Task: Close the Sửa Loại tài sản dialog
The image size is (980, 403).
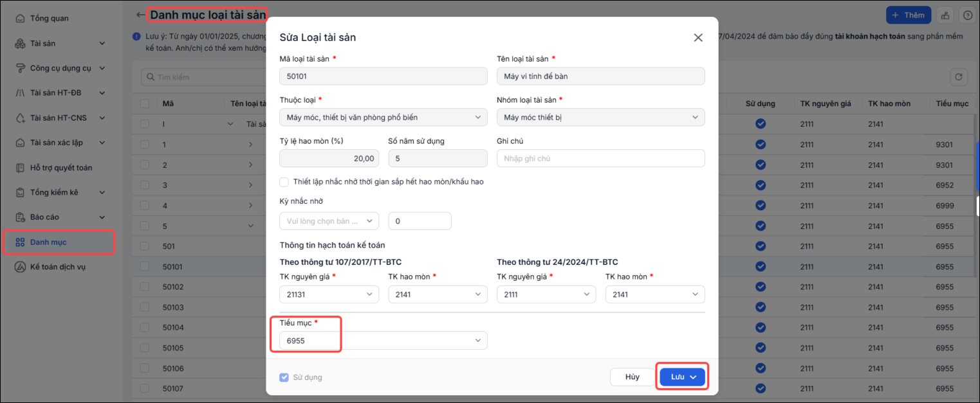Action: [x=698, y=37]
